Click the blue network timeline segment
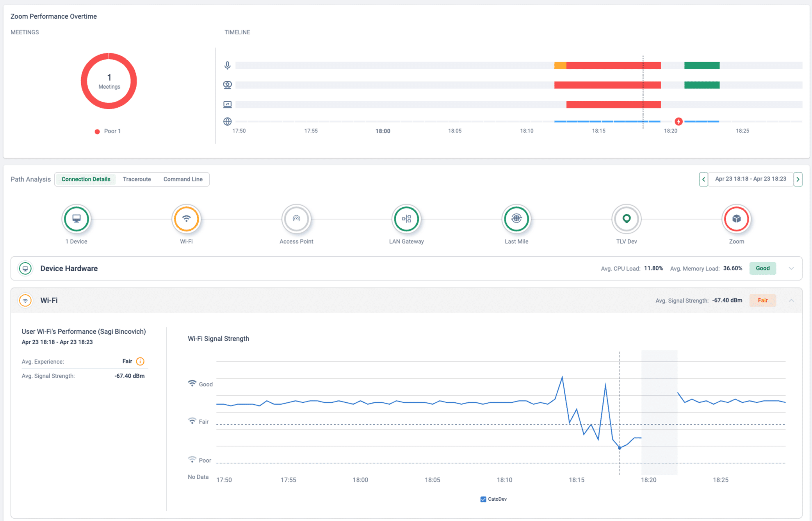 click(607, 121)
